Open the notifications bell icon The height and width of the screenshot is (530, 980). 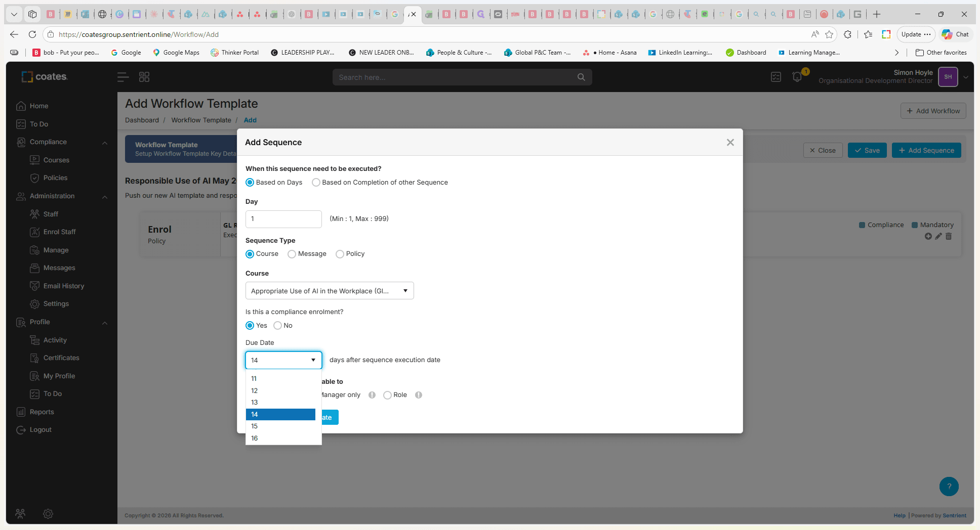797,77
